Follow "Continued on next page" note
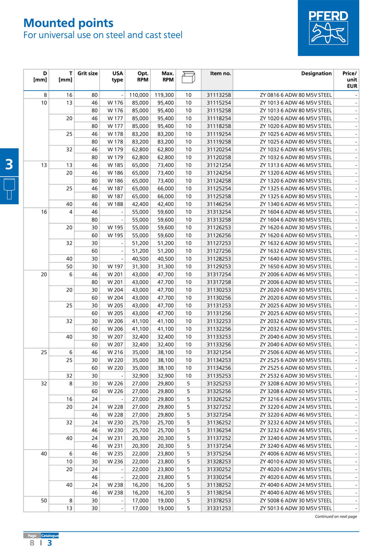The height and width of the screenshot is (554, 392). click(x=336, y=516)
